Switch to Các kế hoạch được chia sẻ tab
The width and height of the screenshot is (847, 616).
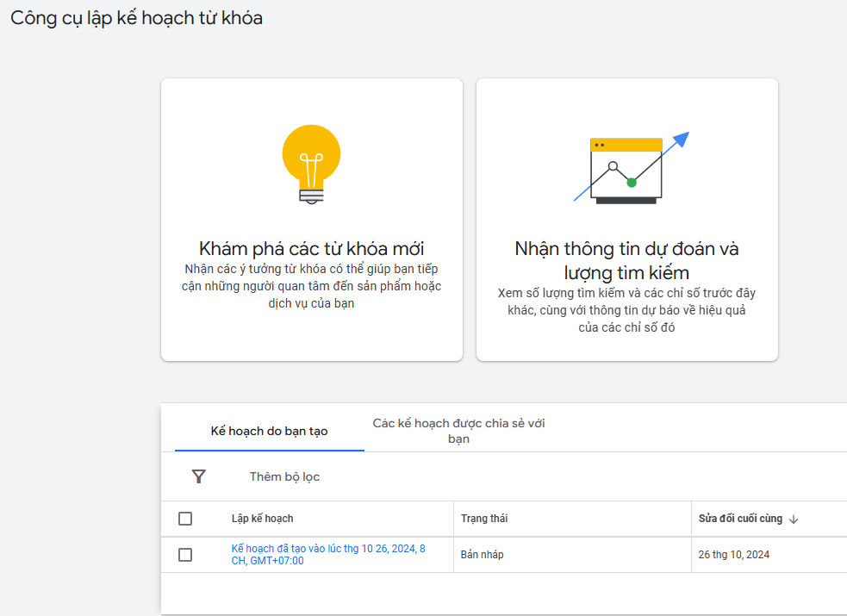coord(459,430)
